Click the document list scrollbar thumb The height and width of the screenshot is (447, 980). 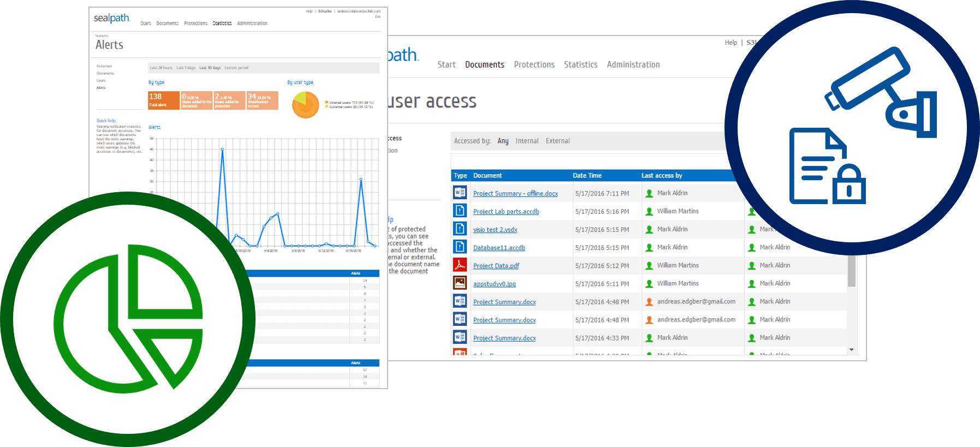click(x=851, y=271)
